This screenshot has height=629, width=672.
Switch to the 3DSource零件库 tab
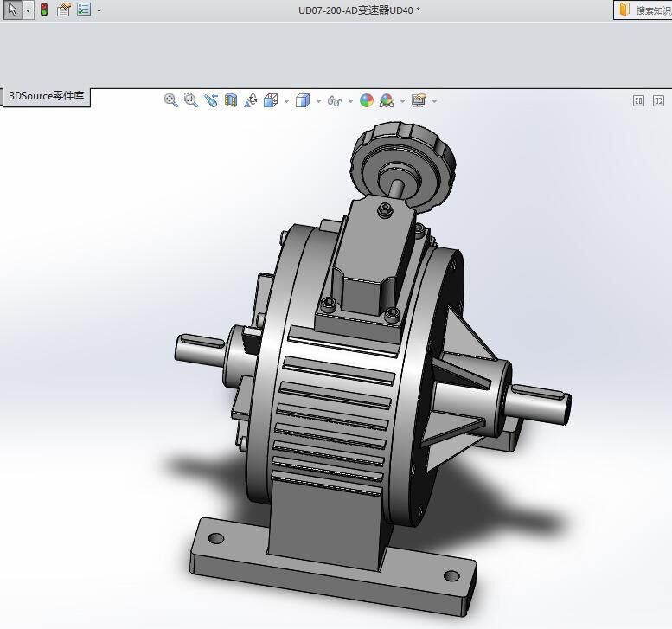point(47,96)
